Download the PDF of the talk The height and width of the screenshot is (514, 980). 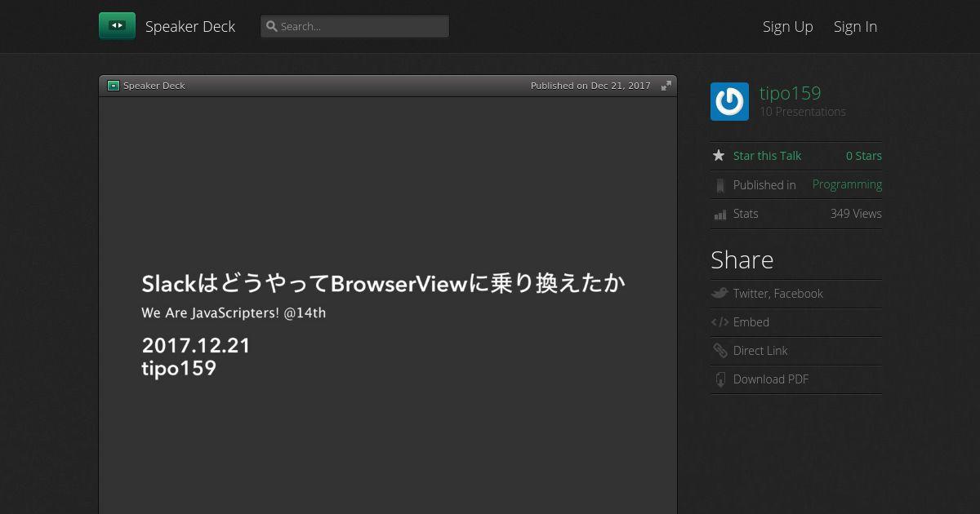pyautogui.click(x=771, y=379)
